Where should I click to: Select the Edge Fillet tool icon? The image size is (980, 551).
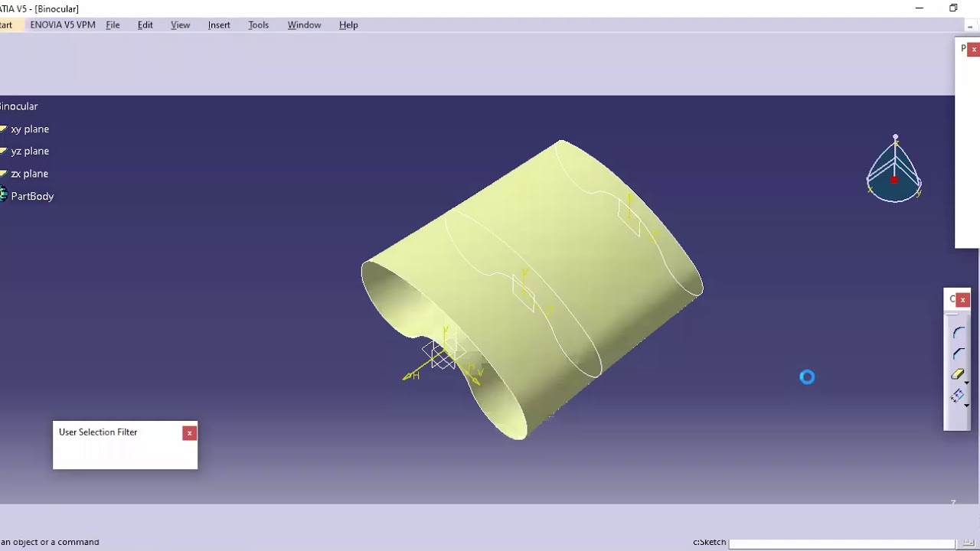(x=958, y=333)
